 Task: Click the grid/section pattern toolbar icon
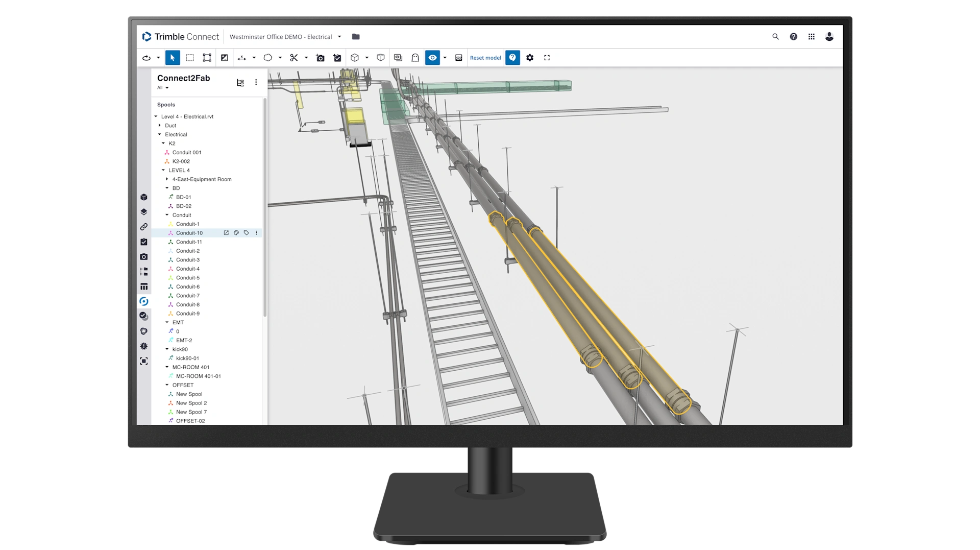(x=459, y=58)
